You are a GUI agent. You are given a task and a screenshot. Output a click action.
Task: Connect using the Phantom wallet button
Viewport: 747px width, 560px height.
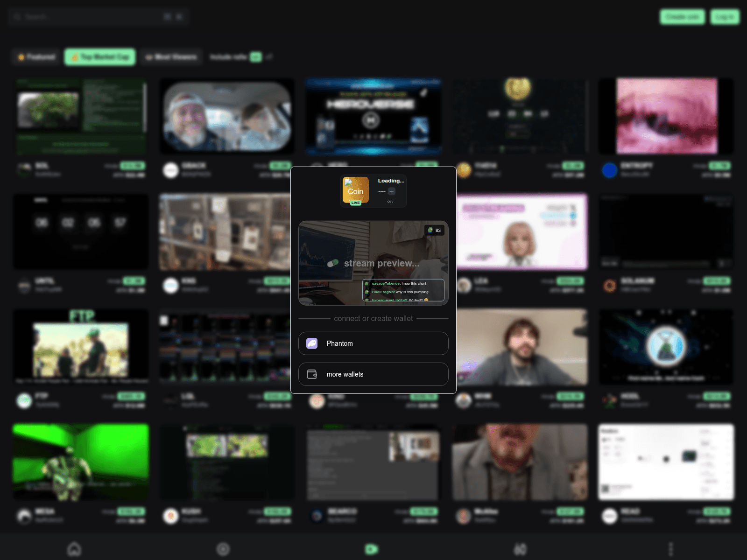pos(373,343)
